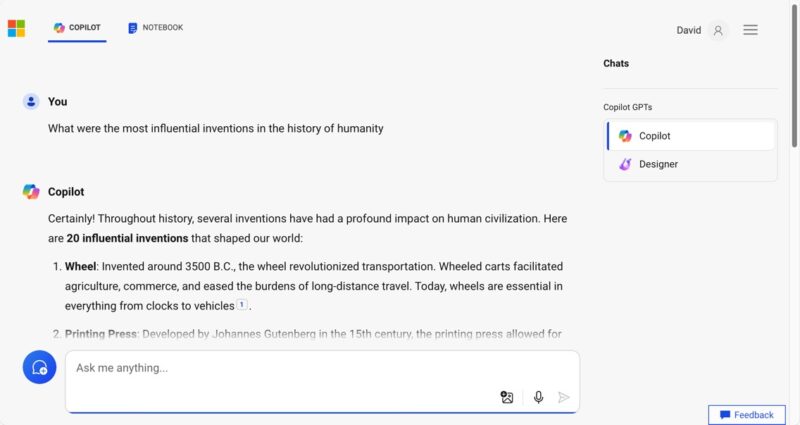Open the hamburger menu

click(750, 30)
